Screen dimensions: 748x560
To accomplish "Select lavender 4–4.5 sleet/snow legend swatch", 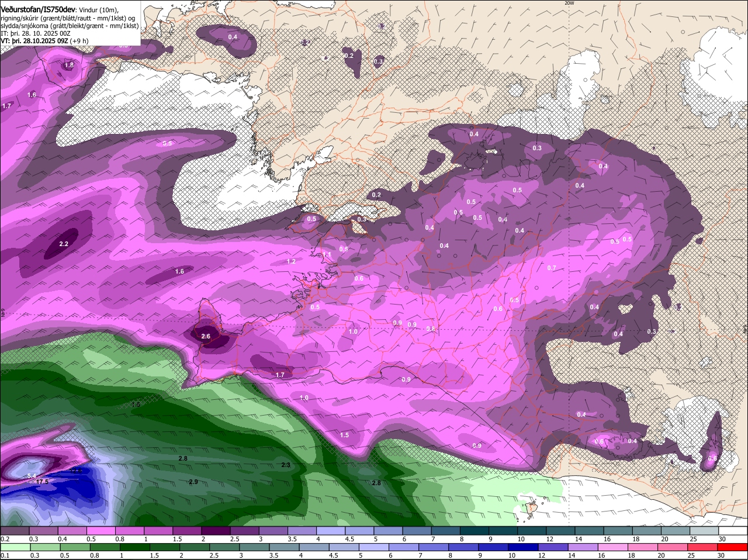I will [330, 531].
